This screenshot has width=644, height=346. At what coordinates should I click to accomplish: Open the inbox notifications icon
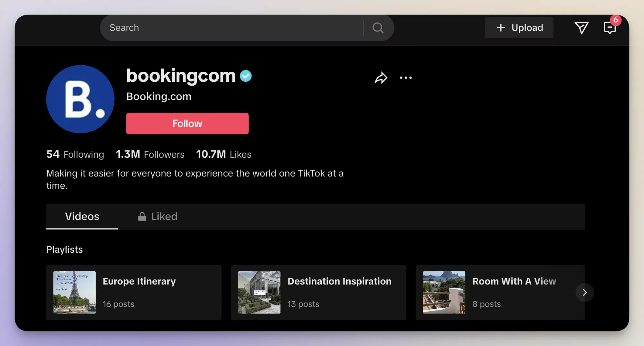coord(610,28)
